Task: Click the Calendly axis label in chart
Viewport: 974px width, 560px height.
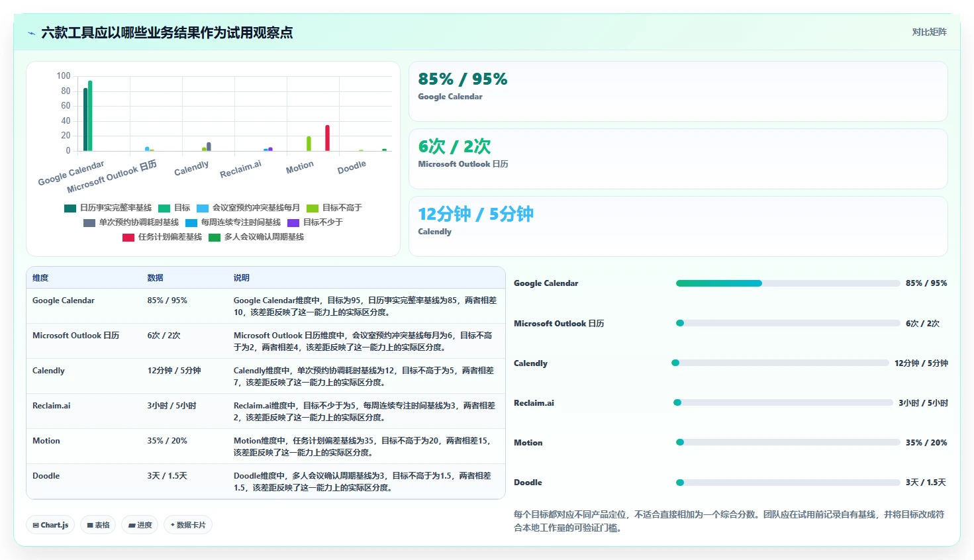Action: (191, 168)
